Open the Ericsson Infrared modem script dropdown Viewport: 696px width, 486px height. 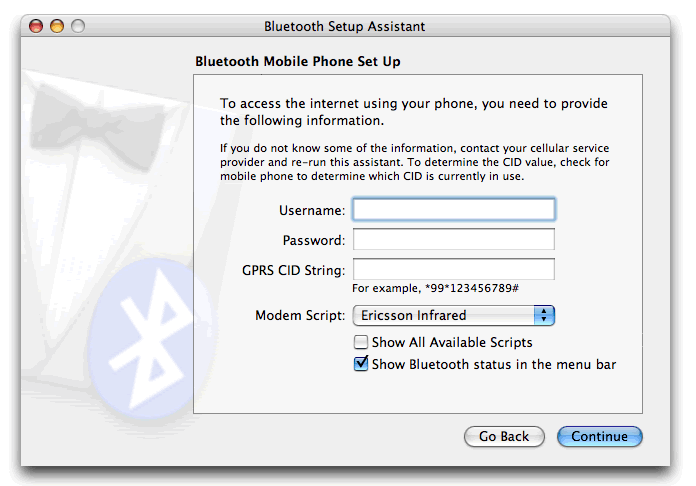pos(454,316)
